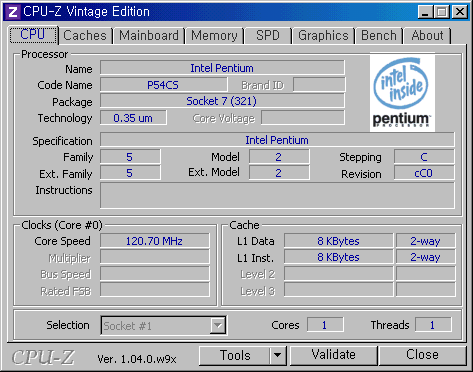Click the Cores count value
The width and height of the screenshot is (473, 372).
click(325, 325)
